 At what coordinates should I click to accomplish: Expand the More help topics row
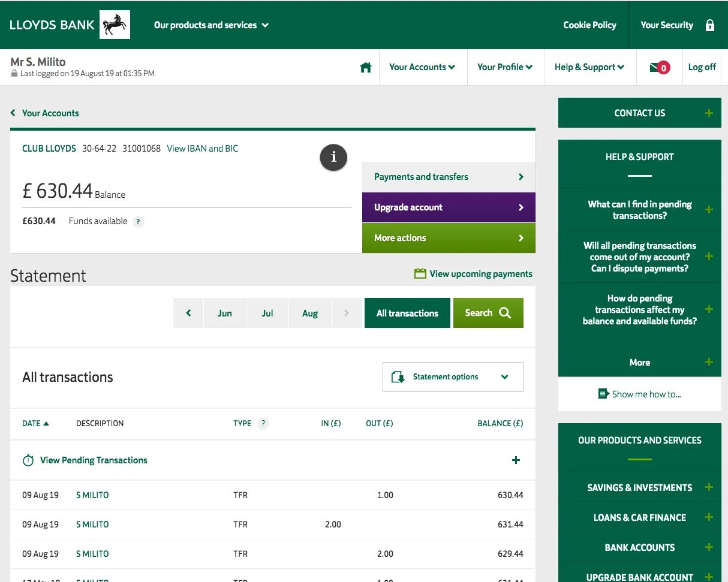pyautogui.click(x=640, y=362)
